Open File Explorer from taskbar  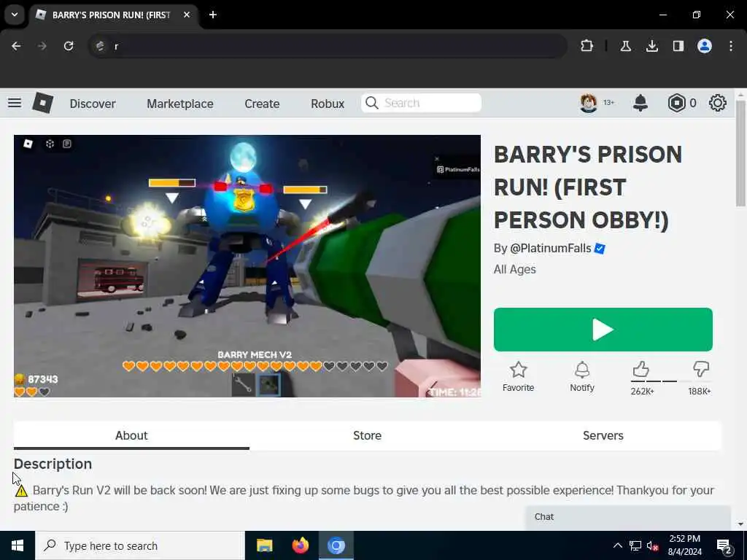[x=264, y=545]
